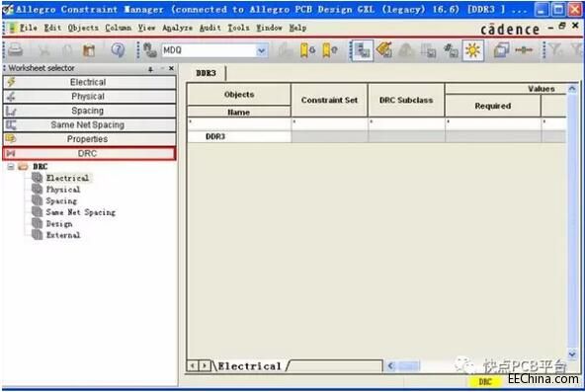Select Same Net Spacing in DRC tree
Image resolution: width=585 pixels, height=392 pixels.
(81, 212)
